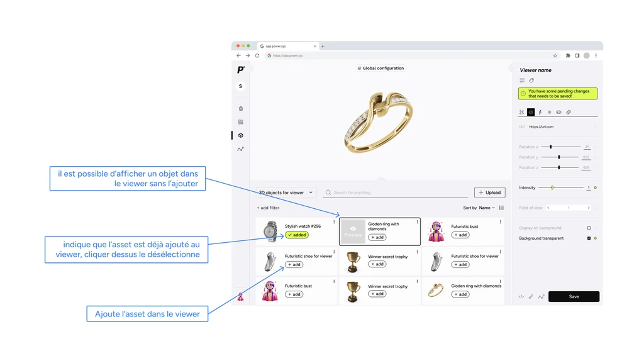Click the Save button
644x363 pixels.
[x=574, y=296]
